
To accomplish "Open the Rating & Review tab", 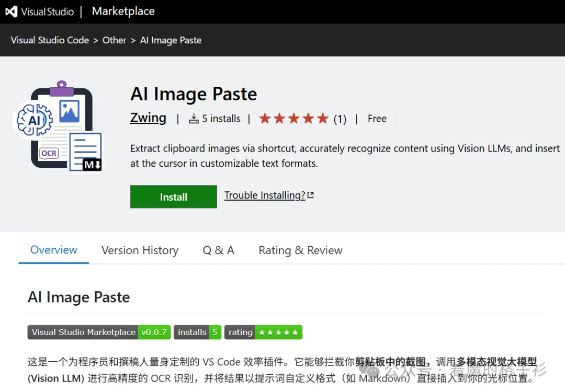I will tap(300, 250).
